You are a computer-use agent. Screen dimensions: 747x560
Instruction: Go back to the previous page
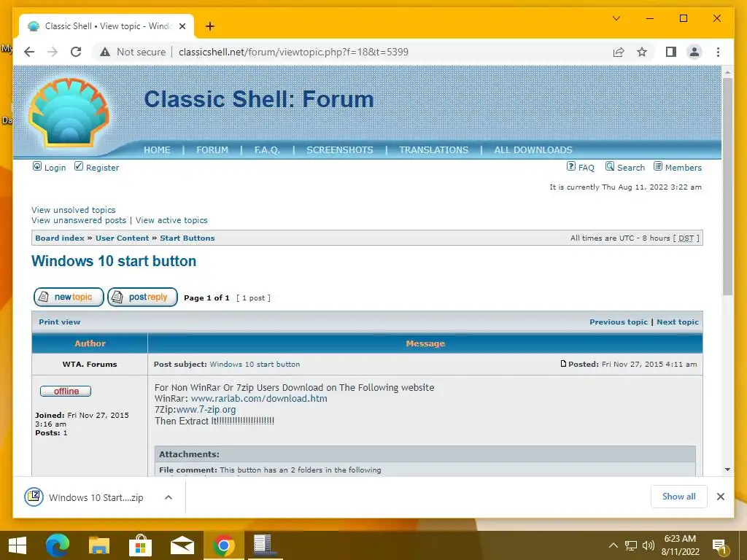click(x=29, y=52)
